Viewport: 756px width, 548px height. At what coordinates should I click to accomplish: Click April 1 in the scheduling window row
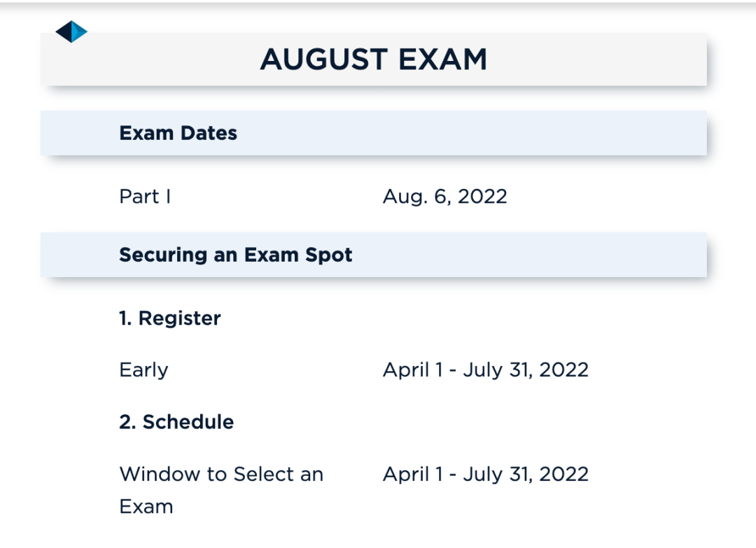pos(412,474)
